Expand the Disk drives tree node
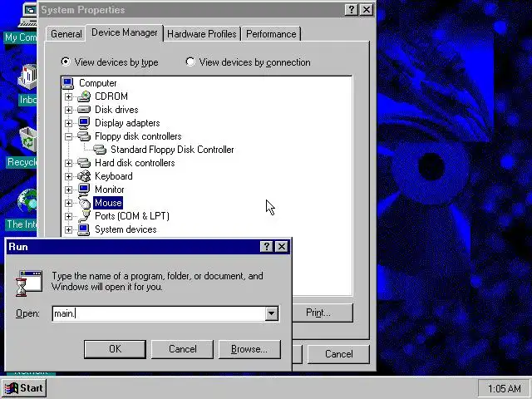Viewport: 532px width, 399px height. (x=68, y=110)
